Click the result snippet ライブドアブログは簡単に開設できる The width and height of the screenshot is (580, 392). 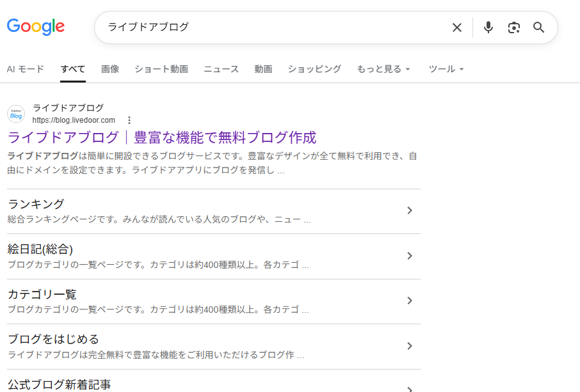coord(212,163)
